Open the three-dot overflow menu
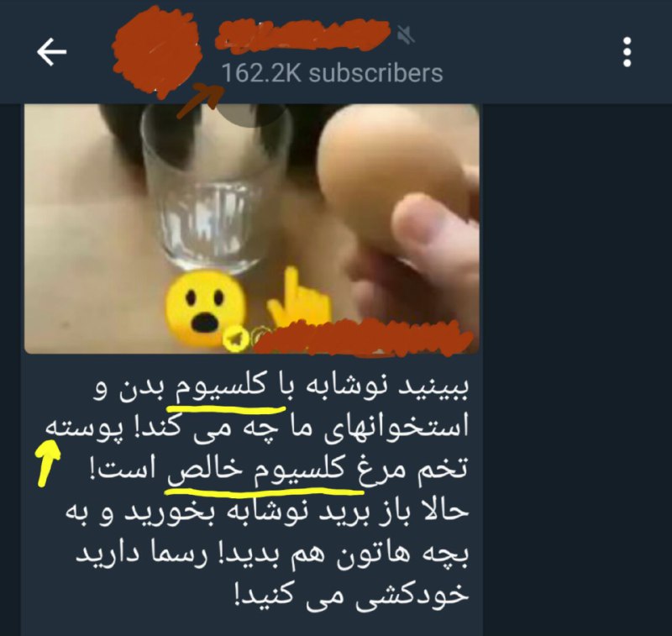 click(627, 52)
